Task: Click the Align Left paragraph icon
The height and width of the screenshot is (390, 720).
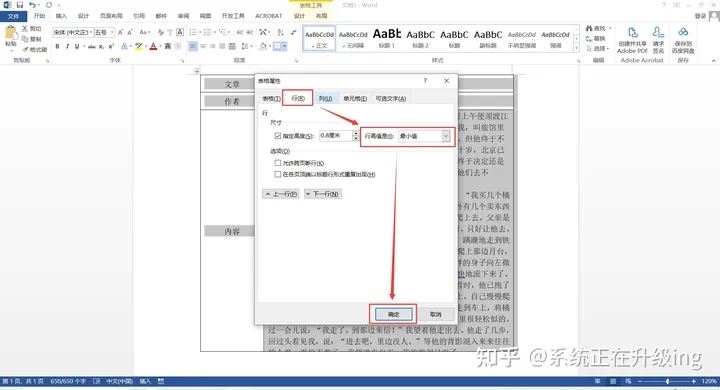Action: [x=193, y=46]
